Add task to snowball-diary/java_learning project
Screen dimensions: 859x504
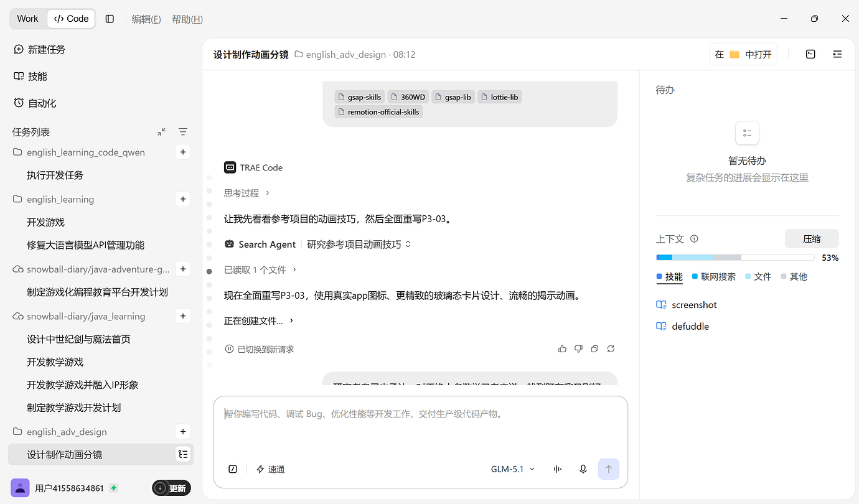pyautogui.click(x=183, y=316)
